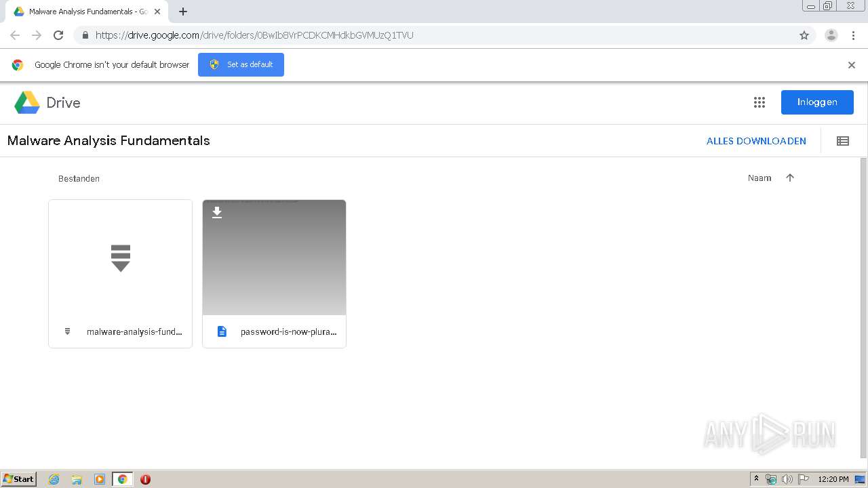Open media player taskbar icon

(100, 479)
